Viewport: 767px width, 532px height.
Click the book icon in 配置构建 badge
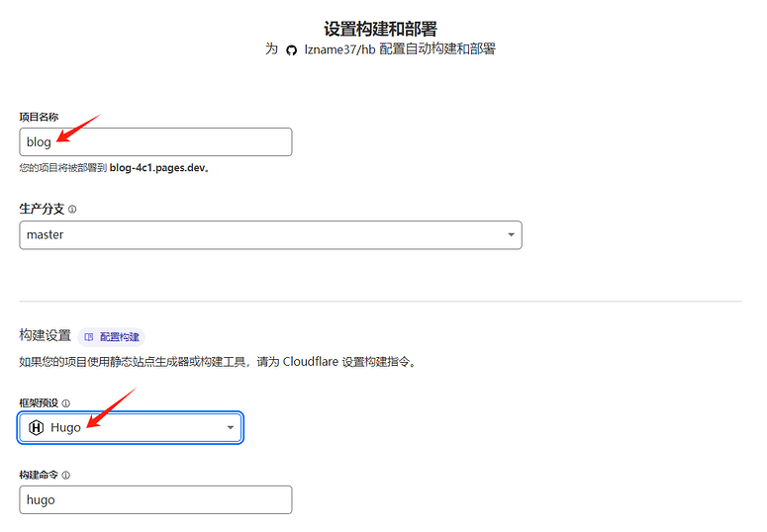click(88, 337)
